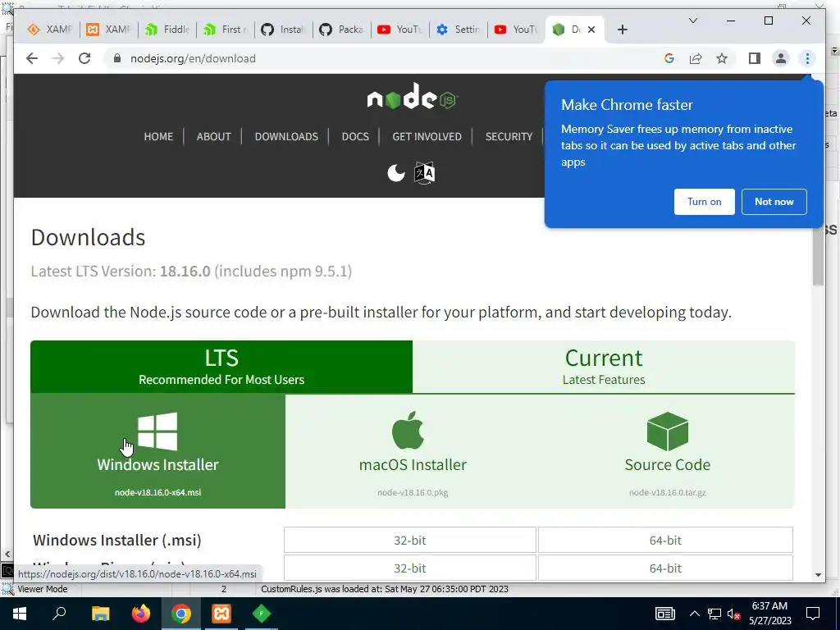
Task: Open the Chrome profile avatar
Action: point(781,58)
